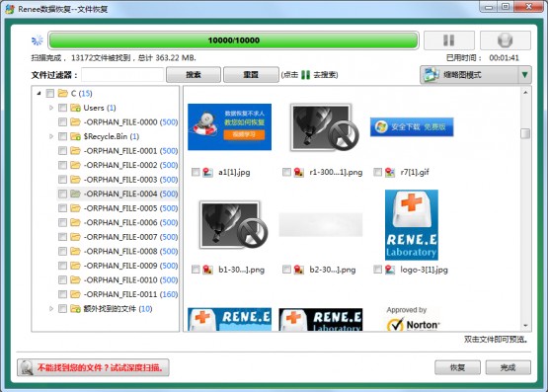This screenshot has height=392, width=548.
Task: Click the green pause icon near search hint
Action: [305, 75]
